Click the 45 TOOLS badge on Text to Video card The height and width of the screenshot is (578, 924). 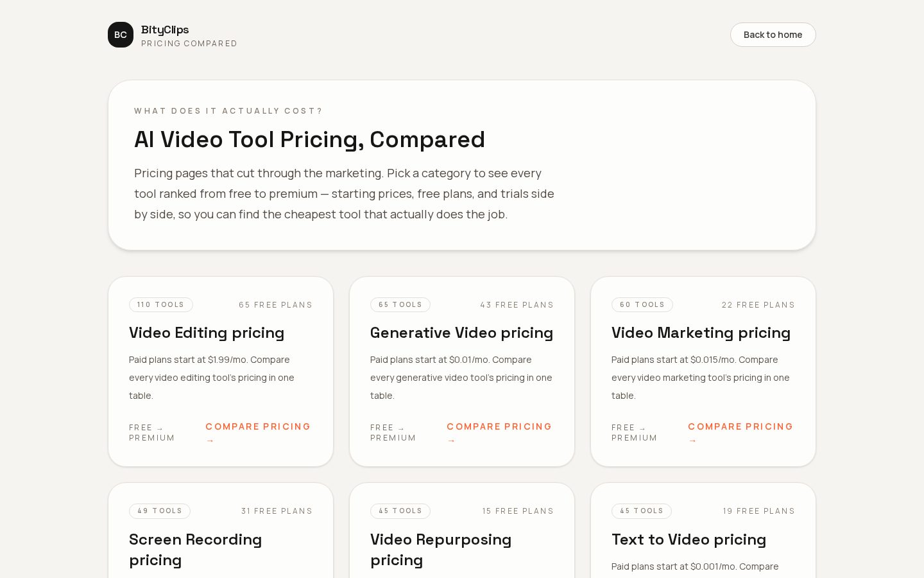point(642,511)
